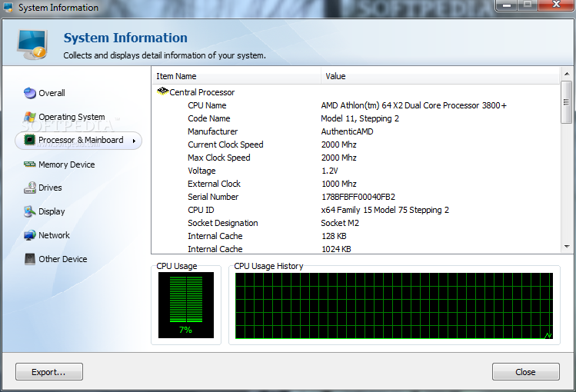Show the Display section
This screenshot has height=392, width=576.
tap(52, 212)
